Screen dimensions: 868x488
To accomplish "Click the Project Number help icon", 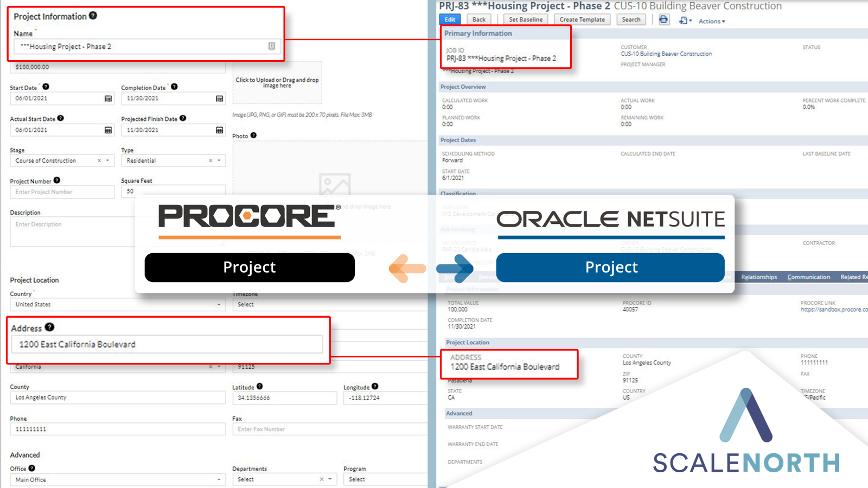I will (56, 181).
